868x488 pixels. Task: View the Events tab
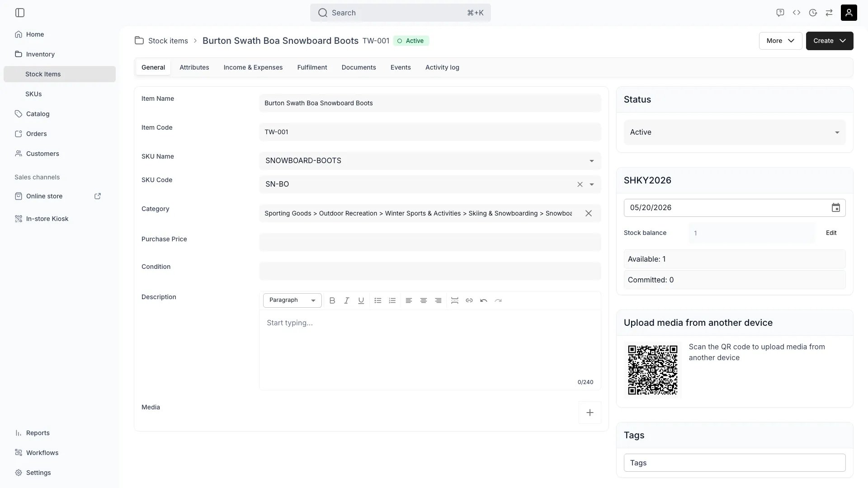401,67
